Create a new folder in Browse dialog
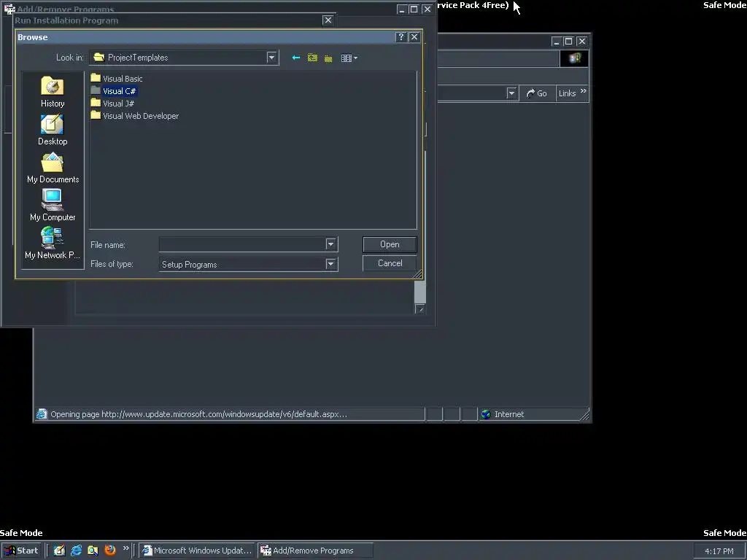The image size is (747, 560). point(328,58)
